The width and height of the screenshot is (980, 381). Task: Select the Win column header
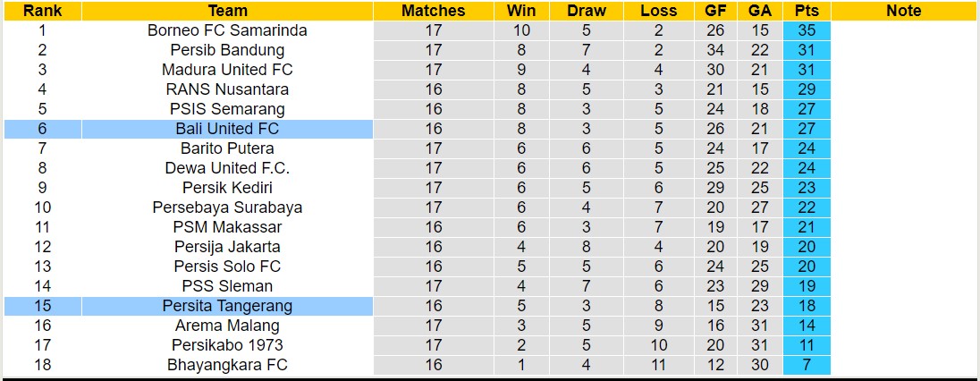[521, 11]
